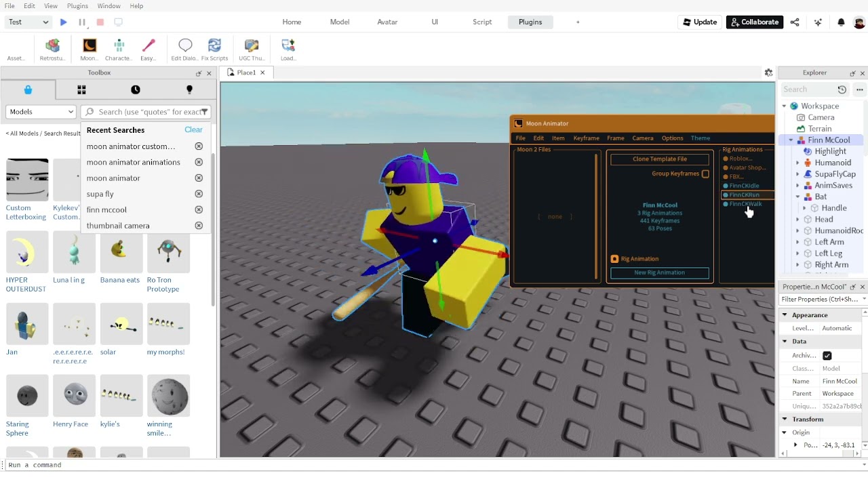
Task: Toggle the Archivable property checkbox
Action: click(827, 356)
